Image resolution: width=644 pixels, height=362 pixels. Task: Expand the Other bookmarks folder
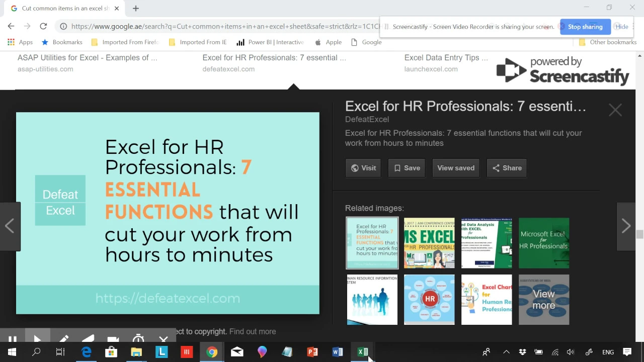(608, 42)
